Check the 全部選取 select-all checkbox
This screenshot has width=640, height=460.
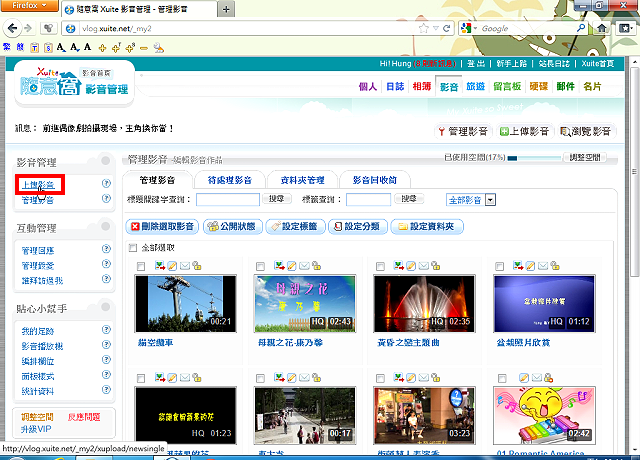click(x=133, y=248)
